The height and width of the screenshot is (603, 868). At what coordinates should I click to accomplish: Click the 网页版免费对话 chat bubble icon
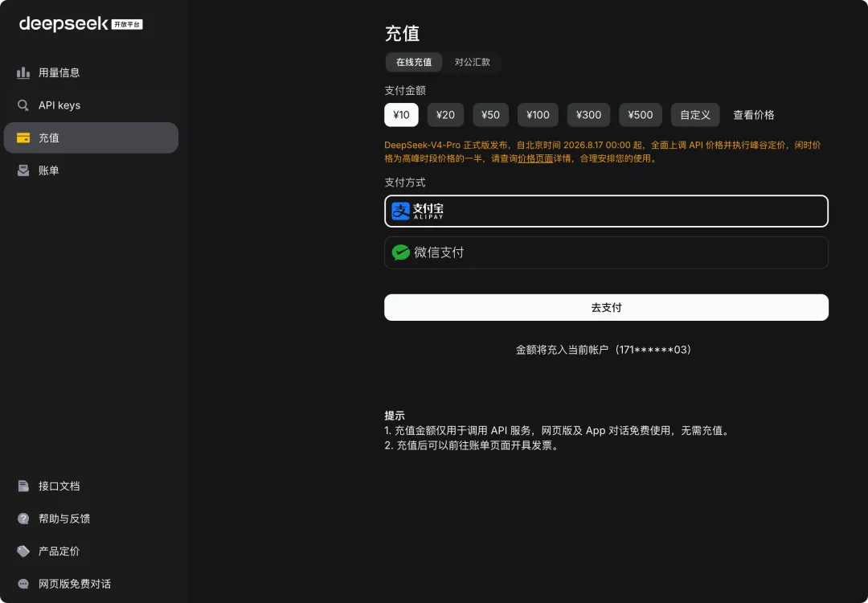tap(23, 585)
